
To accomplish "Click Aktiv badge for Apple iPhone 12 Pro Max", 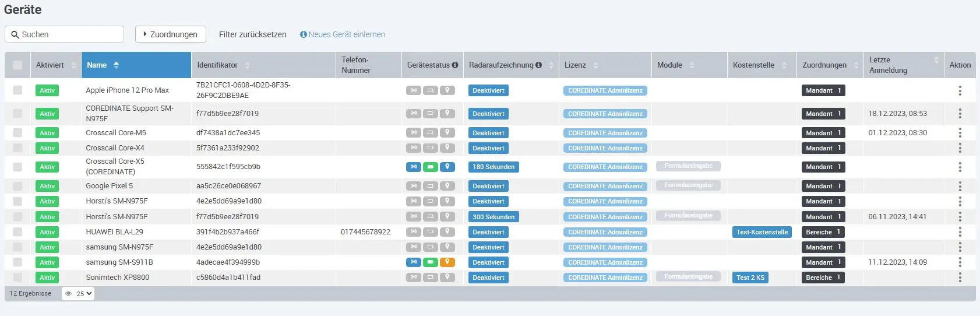I will (47, 90).
